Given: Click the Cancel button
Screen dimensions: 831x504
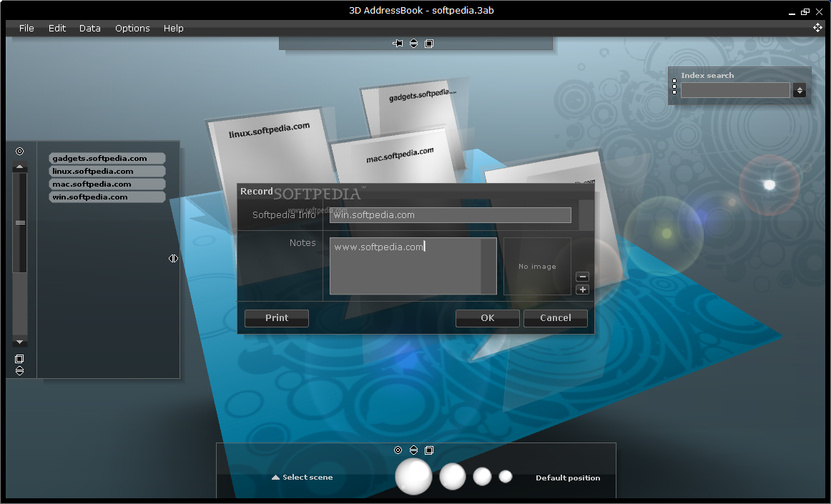Looking at the screenshot, I should click(556, 318).
